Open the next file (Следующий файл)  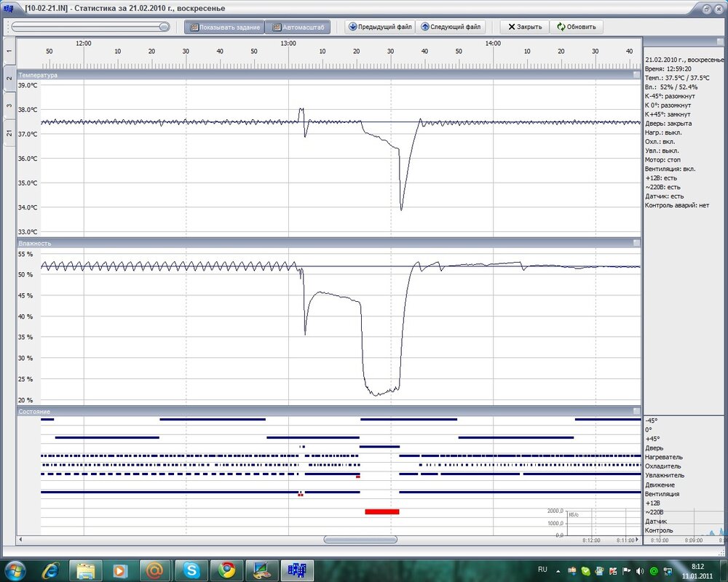point(451,27)
